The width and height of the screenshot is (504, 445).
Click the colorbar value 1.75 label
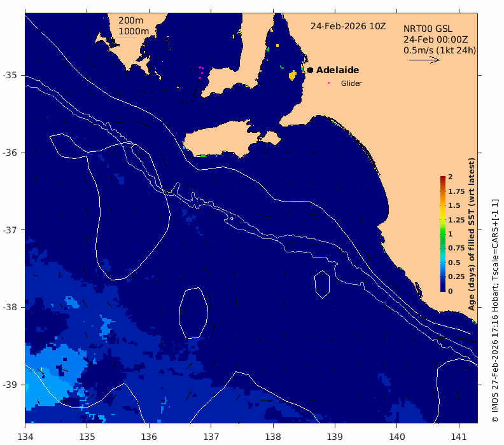[456, 191]
